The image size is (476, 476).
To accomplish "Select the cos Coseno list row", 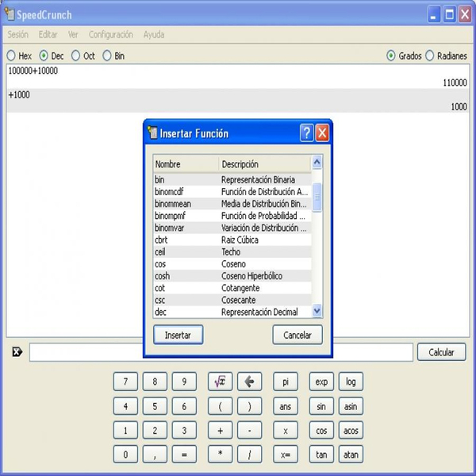I will pos(232,264).
